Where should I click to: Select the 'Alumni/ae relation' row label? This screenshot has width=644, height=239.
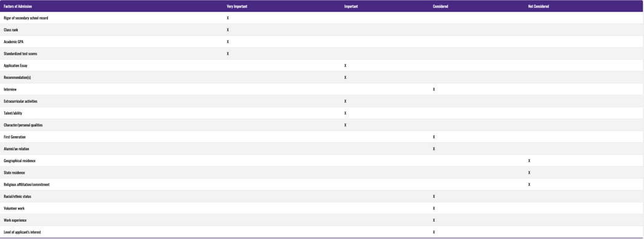(17, 149)
